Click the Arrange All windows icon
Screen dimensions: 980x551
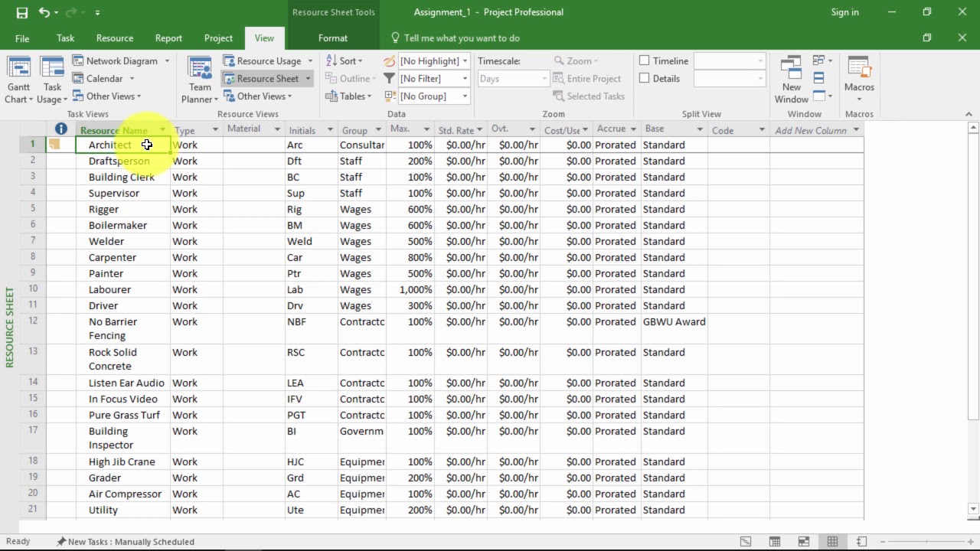tap(818, 78)
